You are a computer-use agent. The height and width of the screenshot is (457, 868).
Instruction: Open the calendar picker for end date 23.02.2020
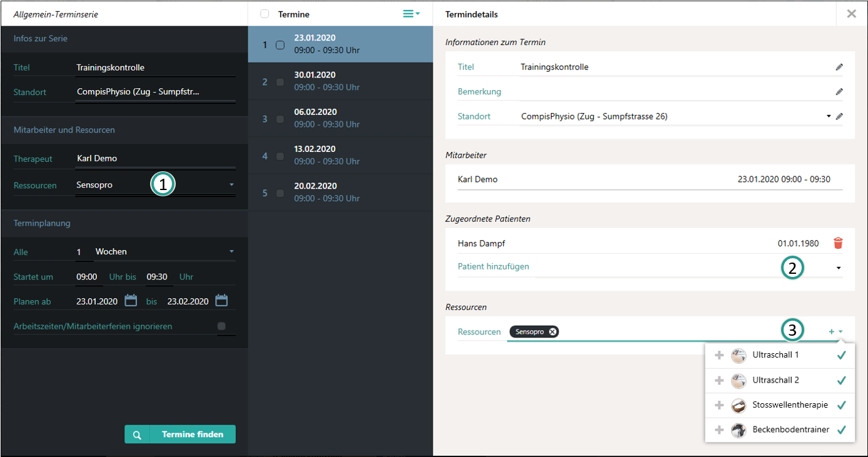pos(221,301)
